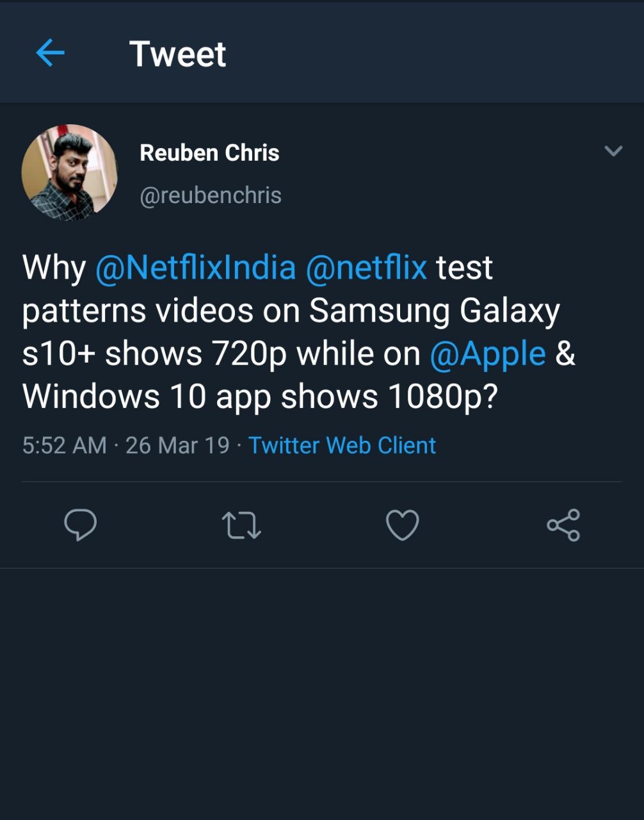Click "1080p?" at the tweet's end
Screen dimensions: 644x820
click(x=443, y=397)
